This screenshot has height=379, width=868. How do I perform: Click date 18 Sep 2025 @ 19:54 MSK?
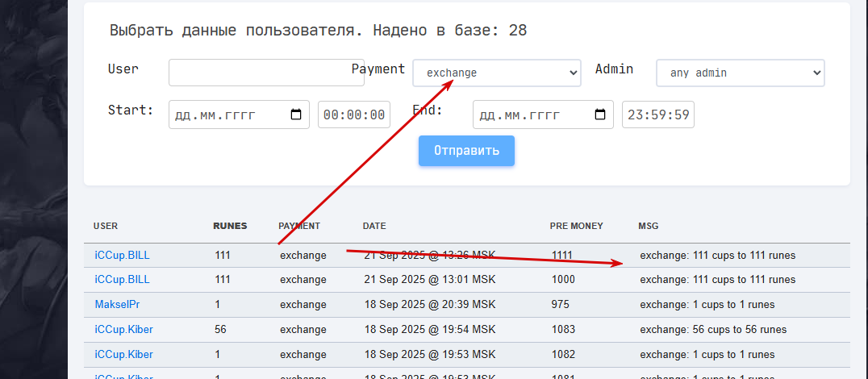[x=430, y=329]
